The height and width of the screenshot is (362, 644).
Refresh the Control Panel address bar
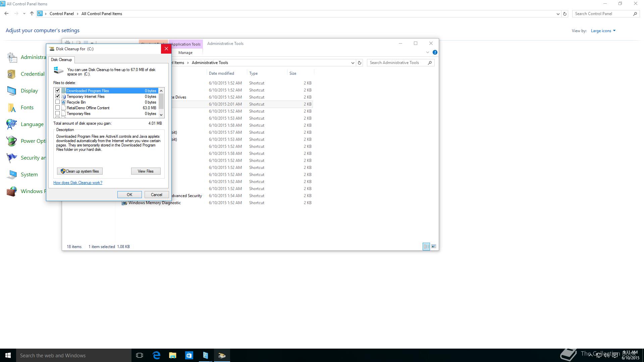coord(565,14)
